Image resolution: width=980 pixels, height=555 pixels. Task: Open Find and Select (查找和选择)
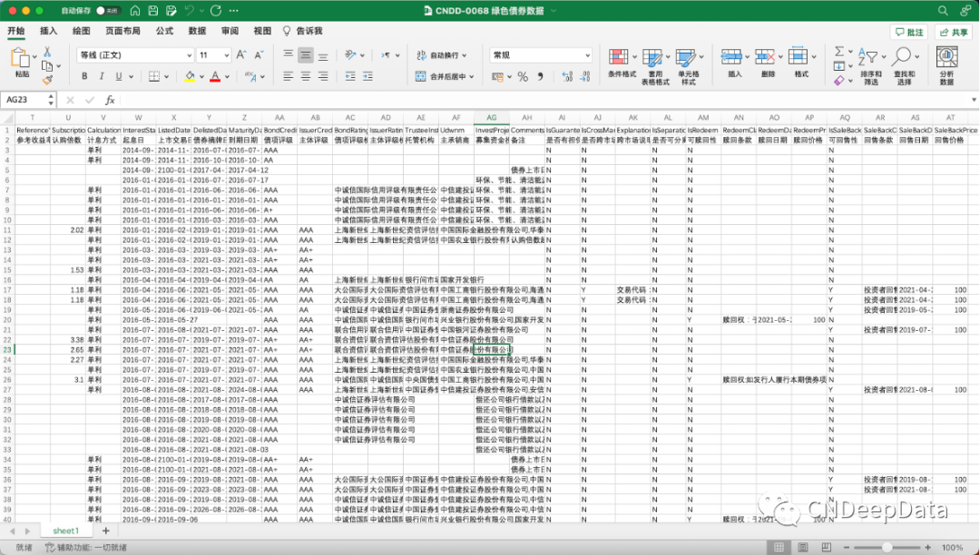(904, 66)
